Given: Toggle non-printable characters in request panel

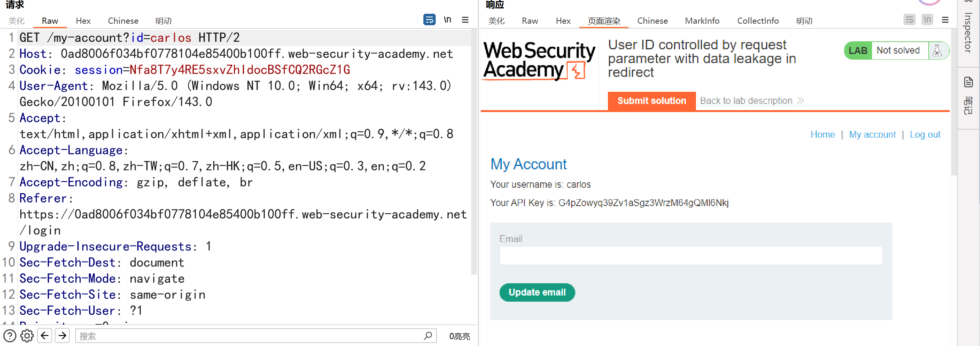Looking at the screenshot, I should [447, 19].
